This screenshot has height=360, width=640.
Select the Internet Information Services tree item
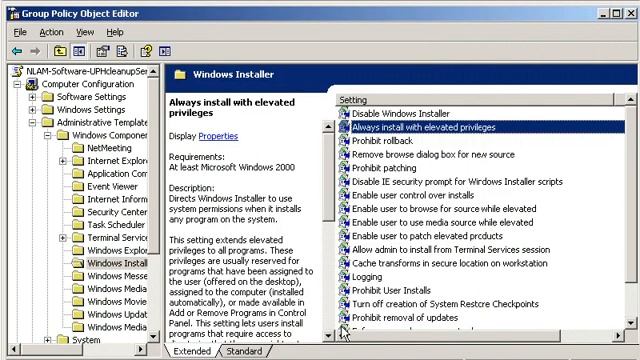(x=117, y=199)
